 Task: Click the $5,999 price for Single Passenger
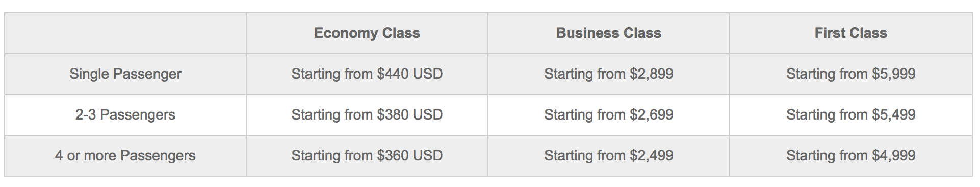894,74
